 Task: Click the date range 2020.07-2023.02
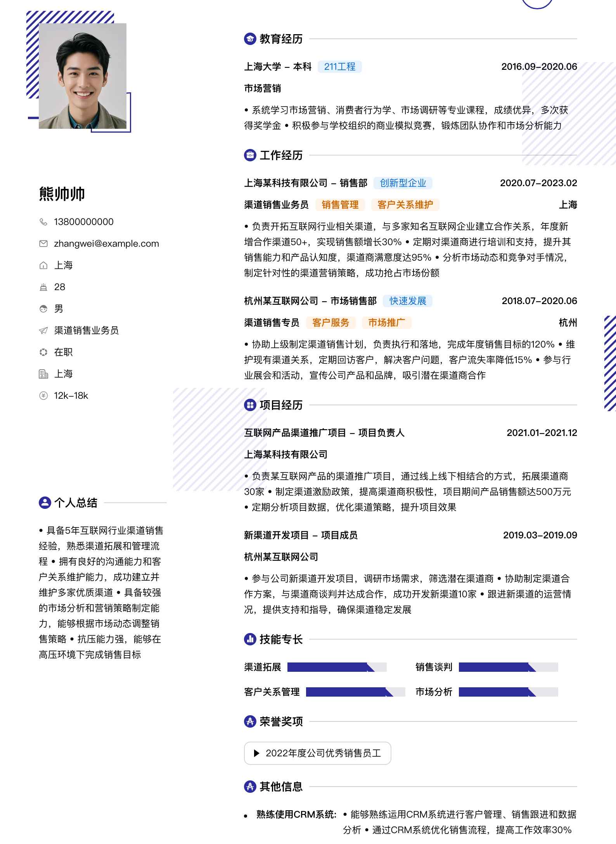[x=538, y=183]
